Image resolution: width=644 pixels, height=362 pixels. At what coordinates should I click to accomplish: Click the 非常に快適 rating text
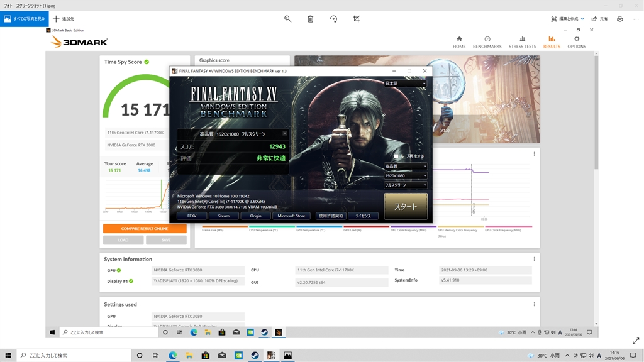pyautogui.click(x=271, y=158)
